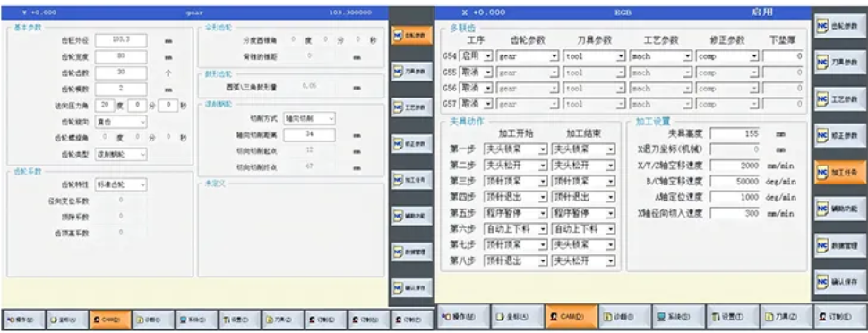Open 辅助功能 in the left window sidebar
The width and height of the screenshot is (868, 333).
click(412, 215)
